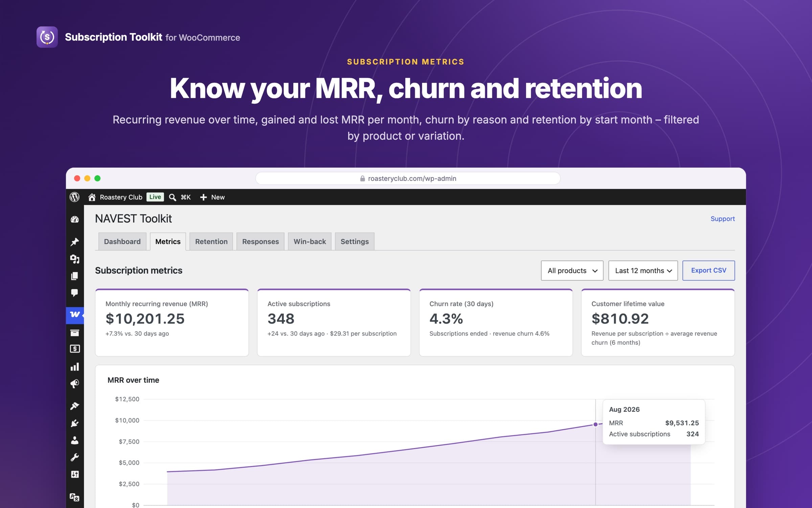The width and height of the screenshot is (812, 508).
Task: Open the Win-back tab
Action: (310, 241)
